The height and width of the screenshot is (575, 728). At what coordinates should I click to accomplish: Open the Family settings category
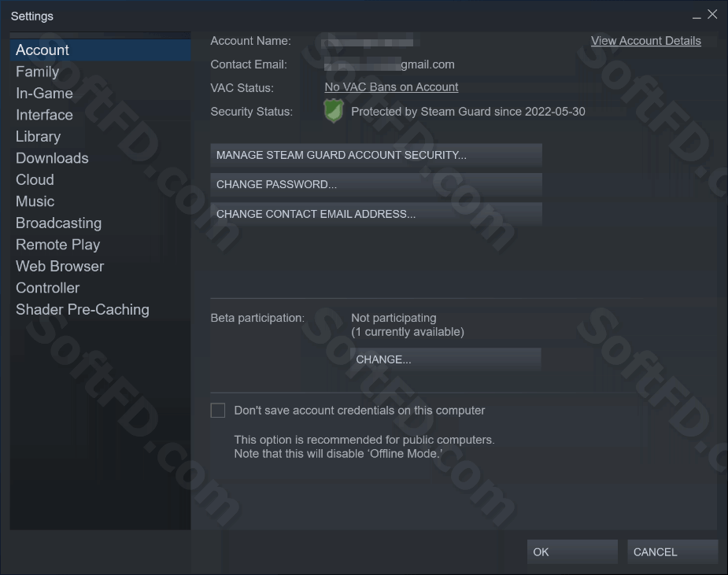click(100, 72)
